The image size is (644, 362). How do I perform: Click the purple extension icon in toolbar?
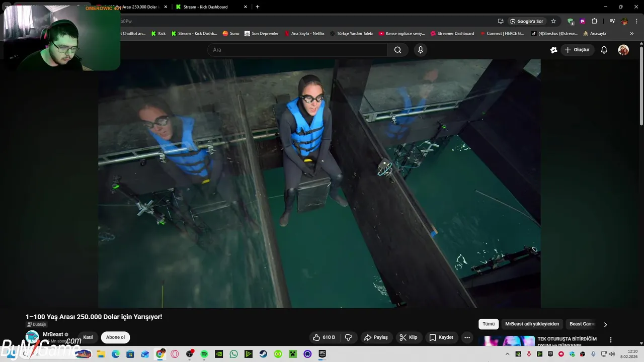[582, 21]
